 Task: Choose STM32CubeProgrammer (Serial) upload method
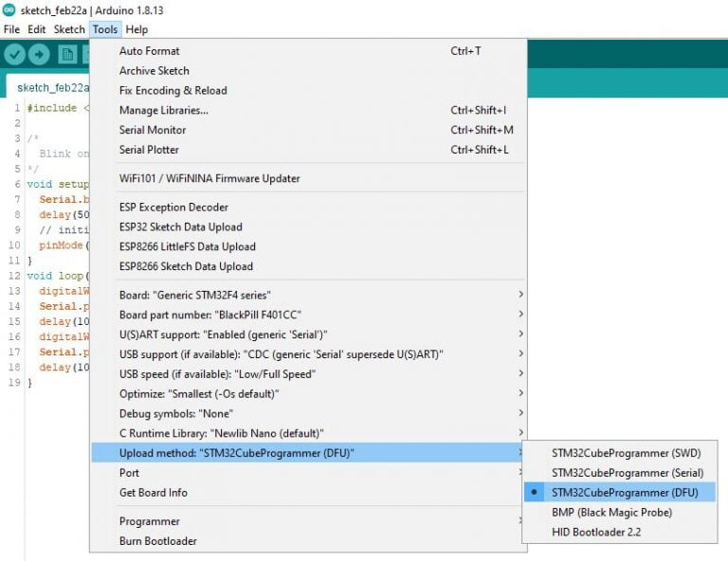[x=627, y=472]
